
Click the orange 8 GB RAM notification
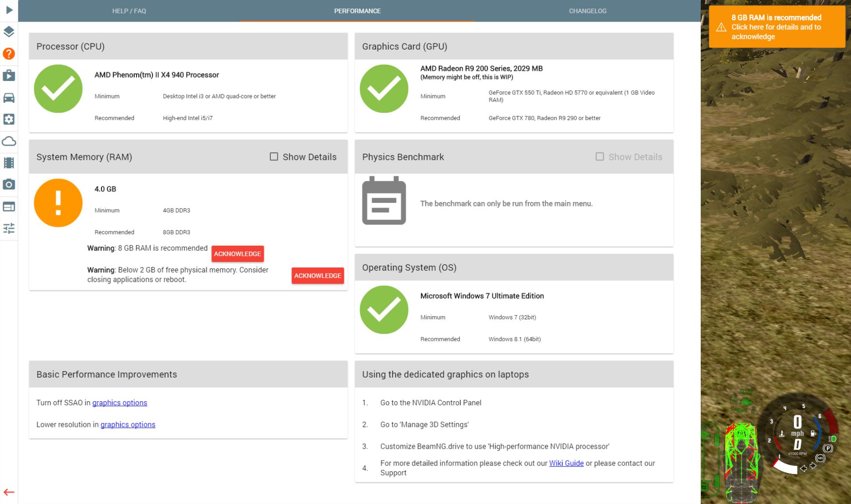777,27
